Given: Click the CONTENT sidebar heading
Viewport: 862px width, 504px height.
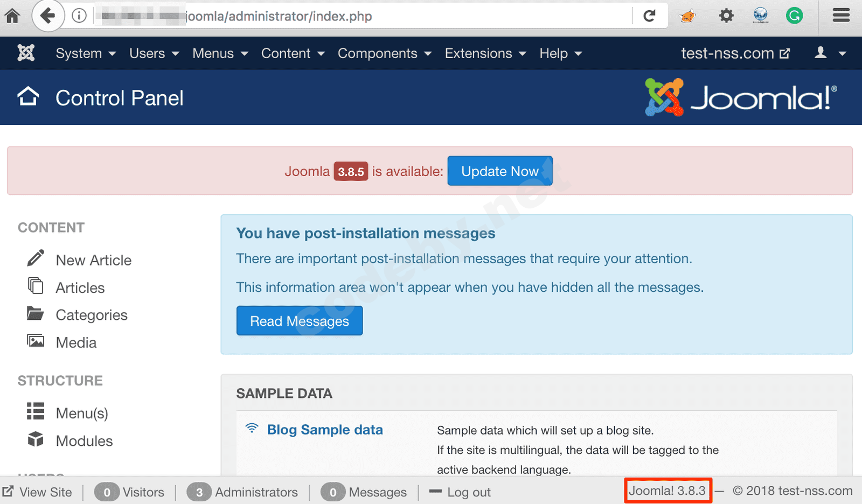Looking at the screenshot, I should tap(51, 228).
